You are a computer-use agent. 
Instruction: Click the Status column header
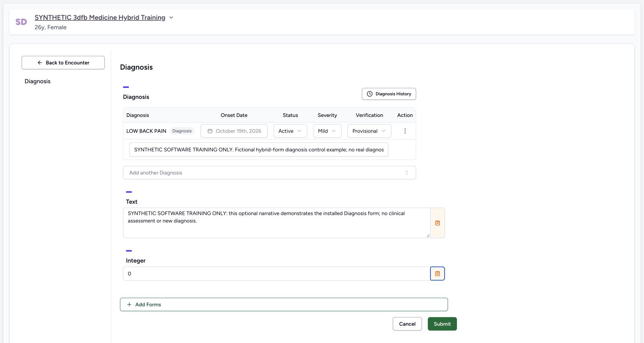pyautogui.click(x=290, y=115)
